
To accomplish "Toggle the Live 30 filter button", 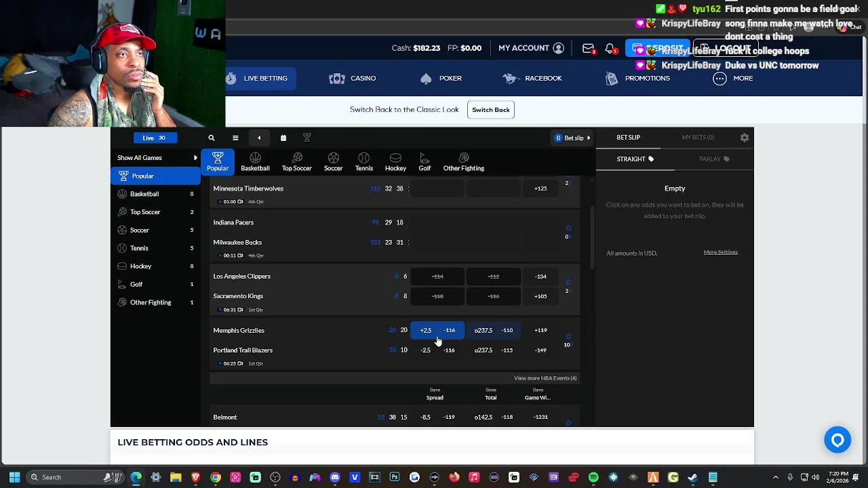I will point(155,138).
